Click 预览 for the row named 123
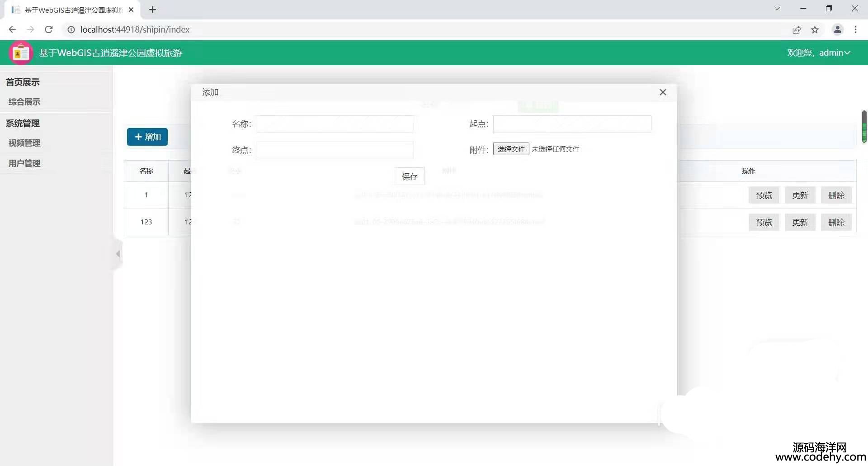Screen dimensions: 868x466 764,223
